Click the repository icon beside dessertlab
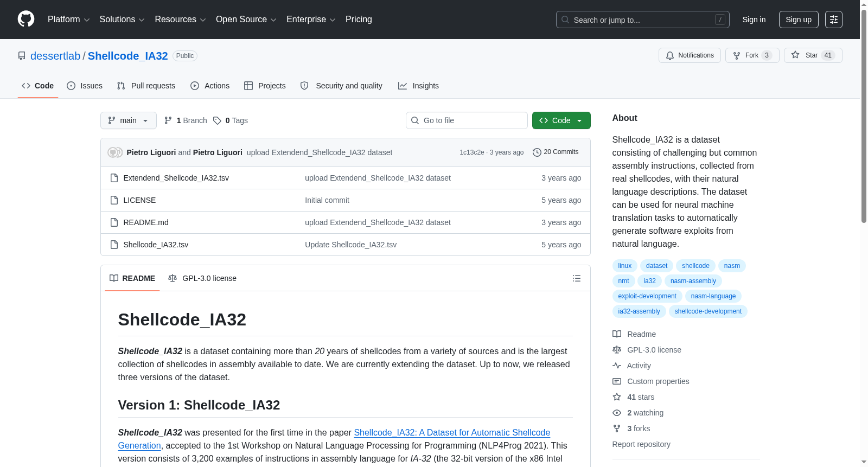 [22, 56]
